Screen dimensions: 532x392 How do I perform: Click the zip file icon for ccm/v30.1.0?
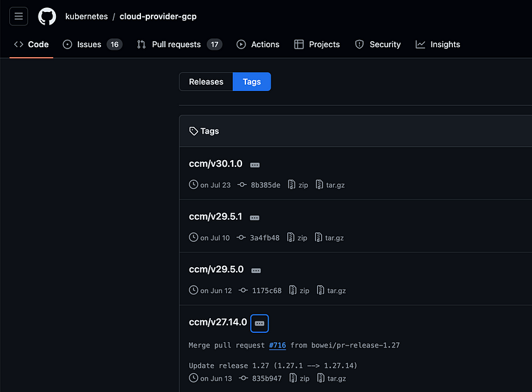(x=291, y=185)
